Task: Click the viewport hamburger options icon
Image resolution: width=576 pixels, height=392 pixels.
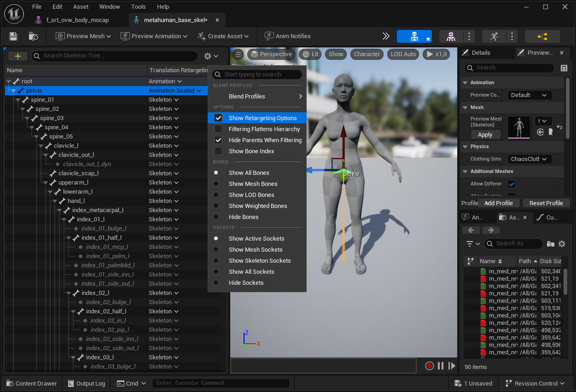Action: (238, 54)
